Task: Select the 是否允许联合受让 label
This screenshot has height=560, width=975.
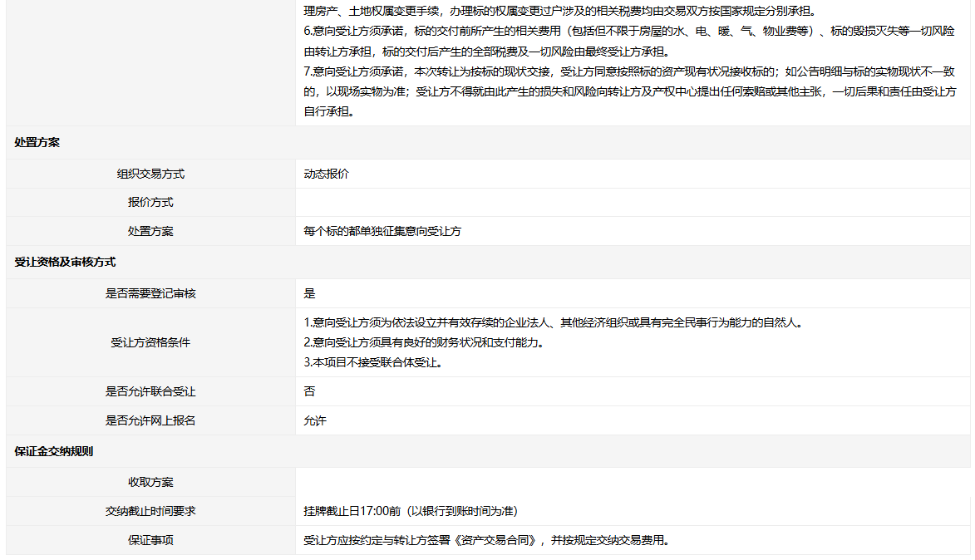Action: (150, 391)
